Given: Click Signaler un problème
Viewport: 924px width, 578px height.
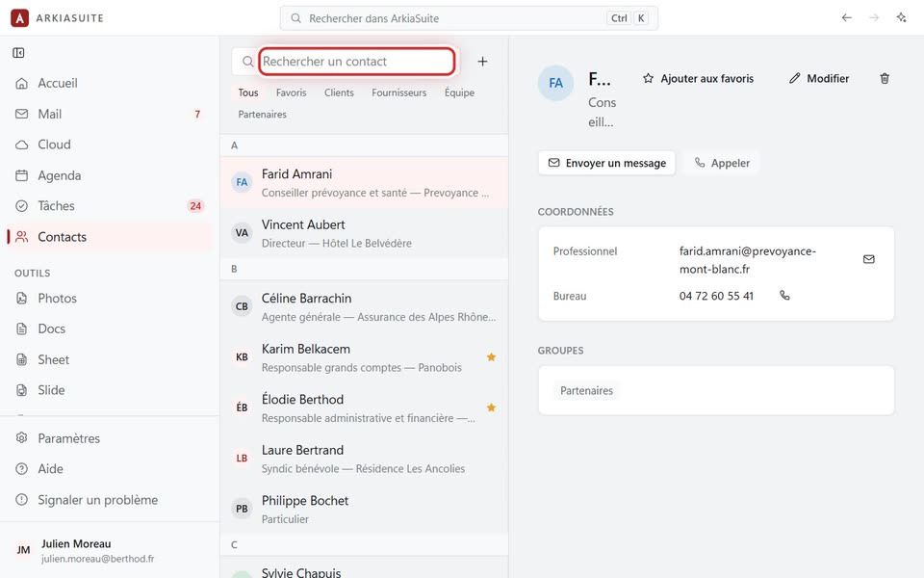Looking at the screenshot, I should pyautogui.click(x=110, y=500).
